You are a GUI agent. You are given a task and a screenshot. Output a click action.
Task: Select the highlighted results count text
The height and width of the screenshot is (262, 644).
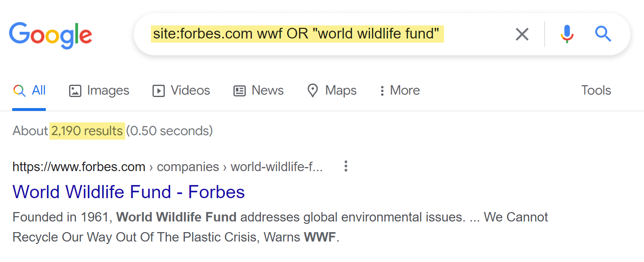[x=87, y=131]
